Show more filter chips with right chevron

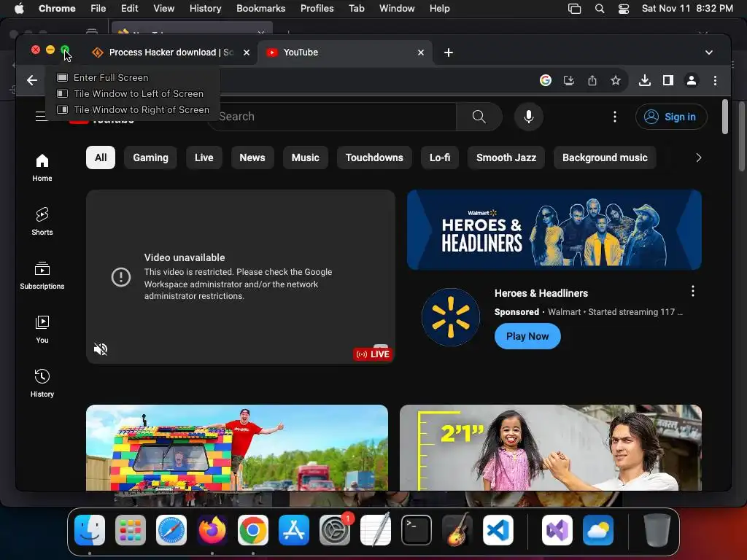pyautogui.click(x=698, y=157)
